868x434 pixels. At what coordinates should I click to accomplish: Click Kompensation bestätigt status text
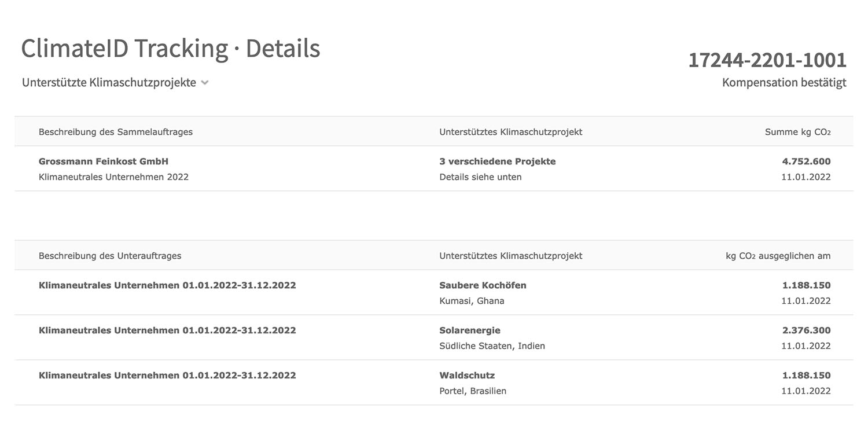click(784, 83)
